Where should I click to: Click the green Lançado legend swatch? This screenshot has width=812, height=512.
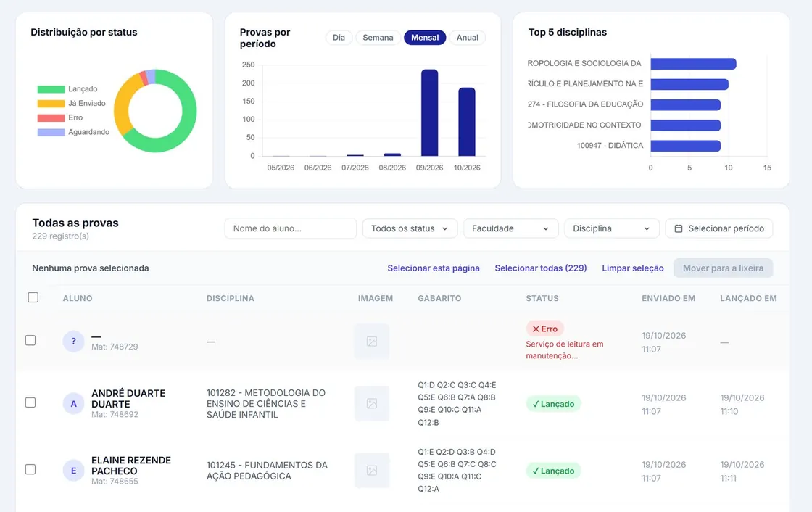[51, 89]
